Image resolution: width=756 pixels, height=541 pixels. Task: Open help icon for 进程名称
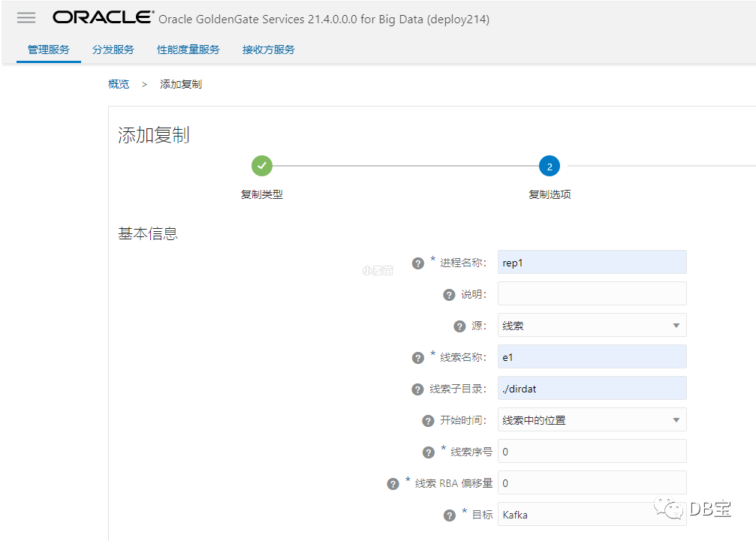[418, 263]
